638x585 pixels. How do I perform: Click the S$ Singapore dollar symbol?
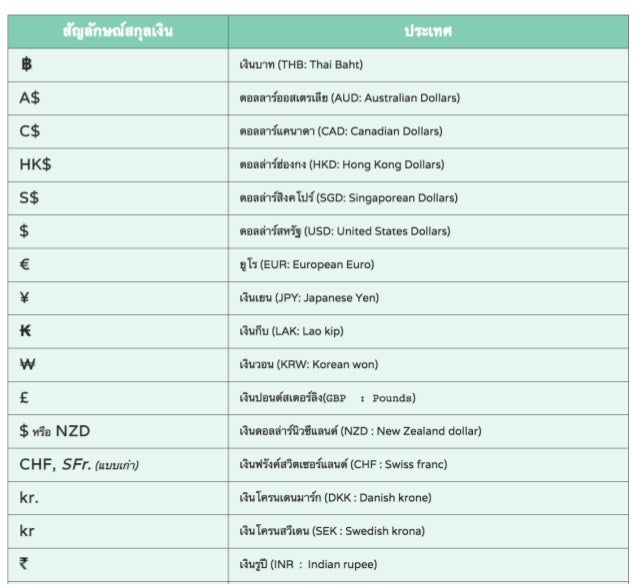click(30, 198)
